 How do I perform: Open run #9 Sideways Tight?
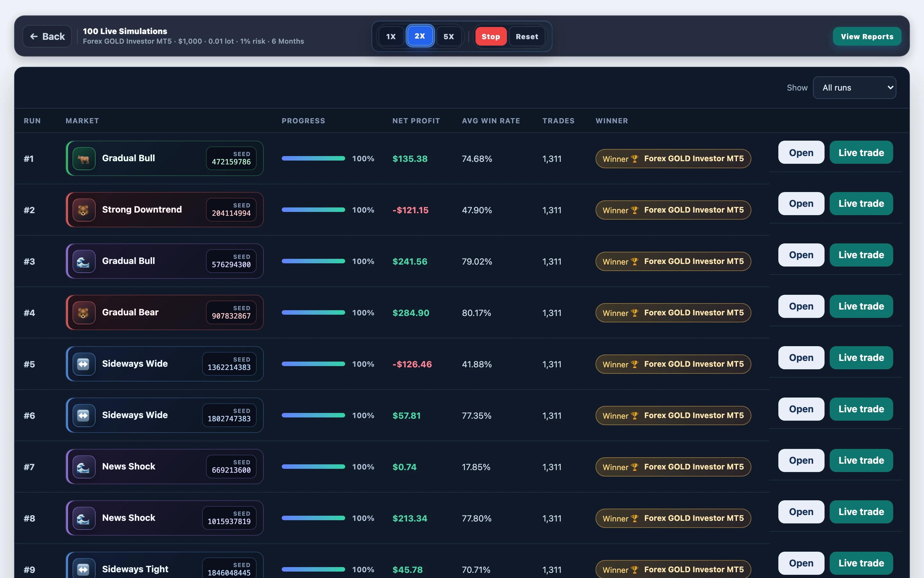801,563
